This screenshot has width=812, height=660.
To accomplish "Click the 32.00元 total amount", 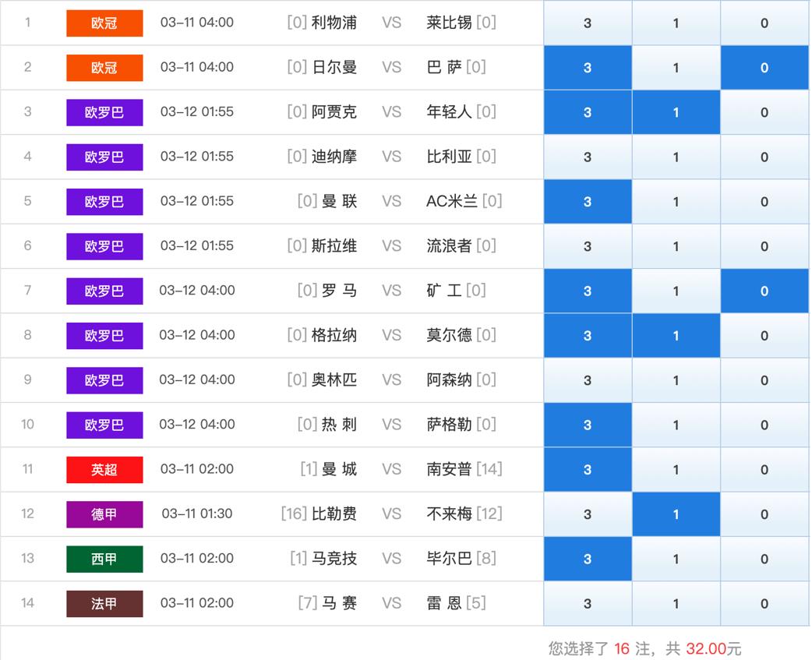I will point(714,648).
